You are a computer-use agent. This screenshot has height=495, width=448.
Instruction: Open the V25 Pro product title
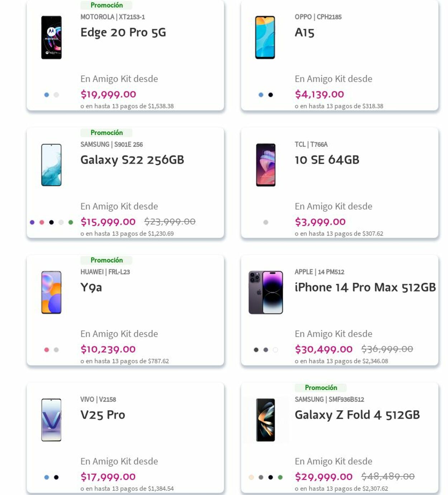(x=103, y=415)
